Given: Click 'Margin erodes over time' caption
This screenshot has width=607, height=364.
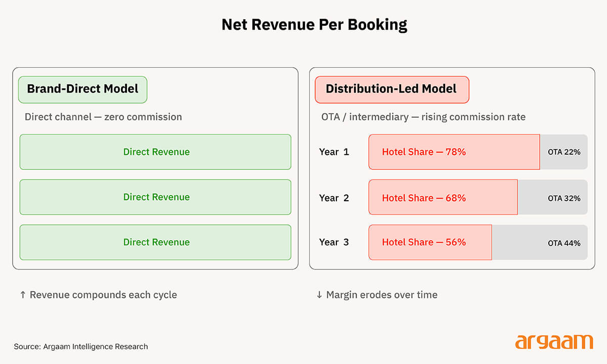Looking at the screenshot, I should [x=377, y=295].
